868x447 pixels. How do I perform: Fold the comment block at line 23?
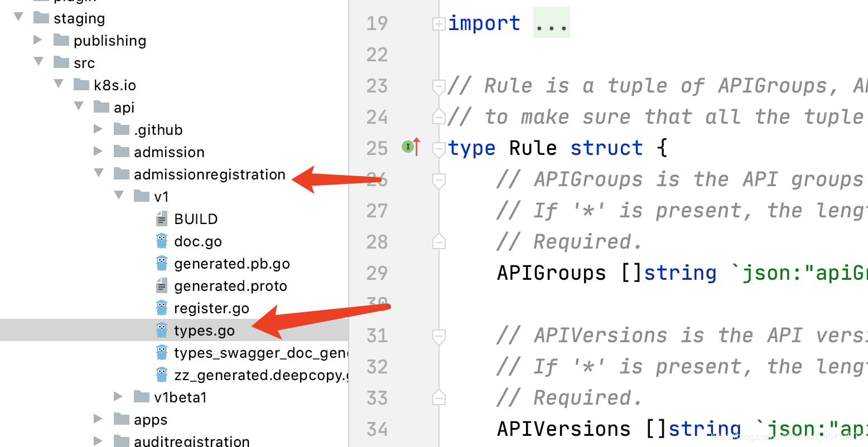(439, 86)
